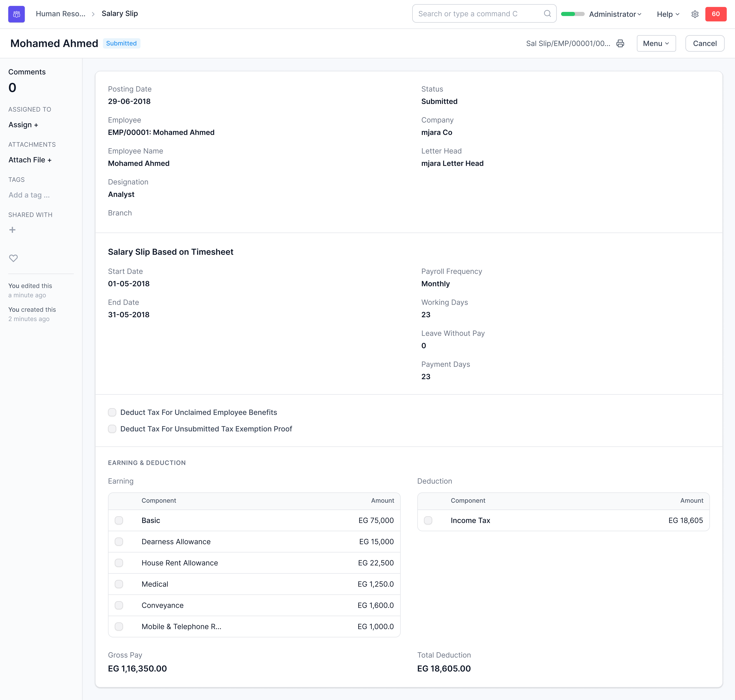The height and width of the screenshot is (700, 735).
Task: Click the Add a tag field
Action: tap(29, 195)
